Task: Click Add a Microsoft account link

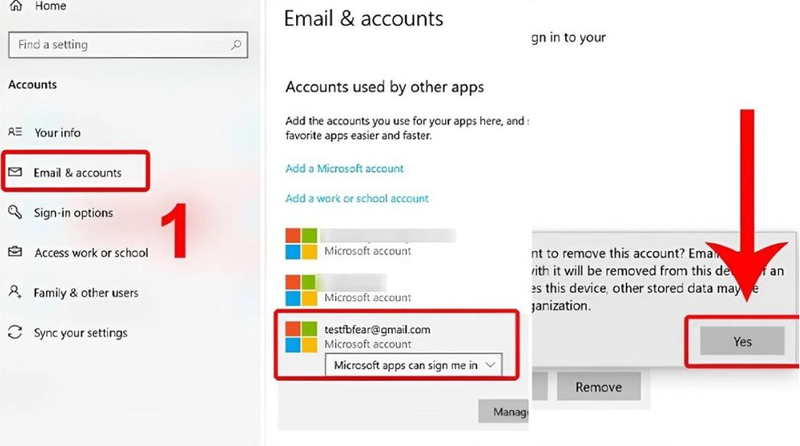Action: coord(344,168)
